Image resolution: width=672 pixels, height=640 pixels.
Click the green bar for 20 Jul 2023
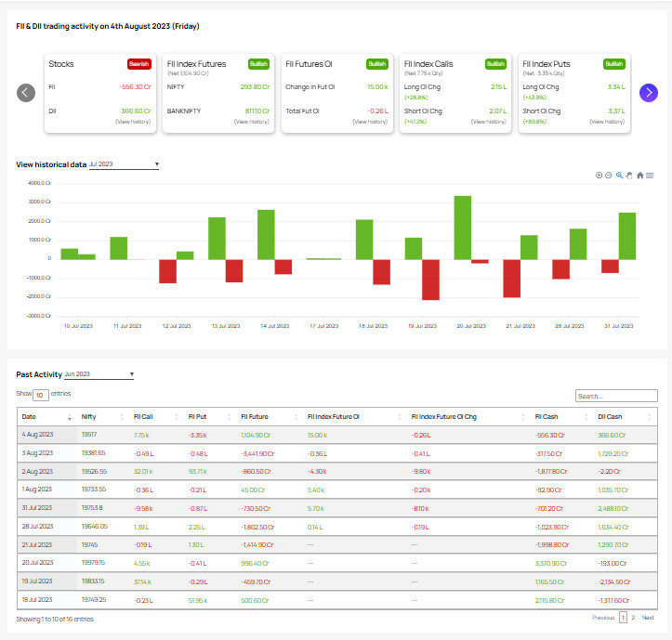tap(462, 228)
